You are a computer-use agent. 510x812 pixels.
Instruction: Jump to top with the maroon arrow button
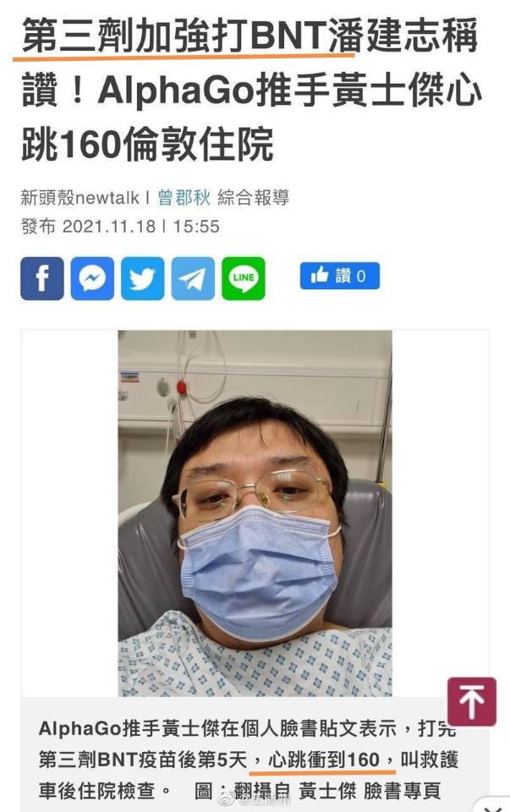472,702
